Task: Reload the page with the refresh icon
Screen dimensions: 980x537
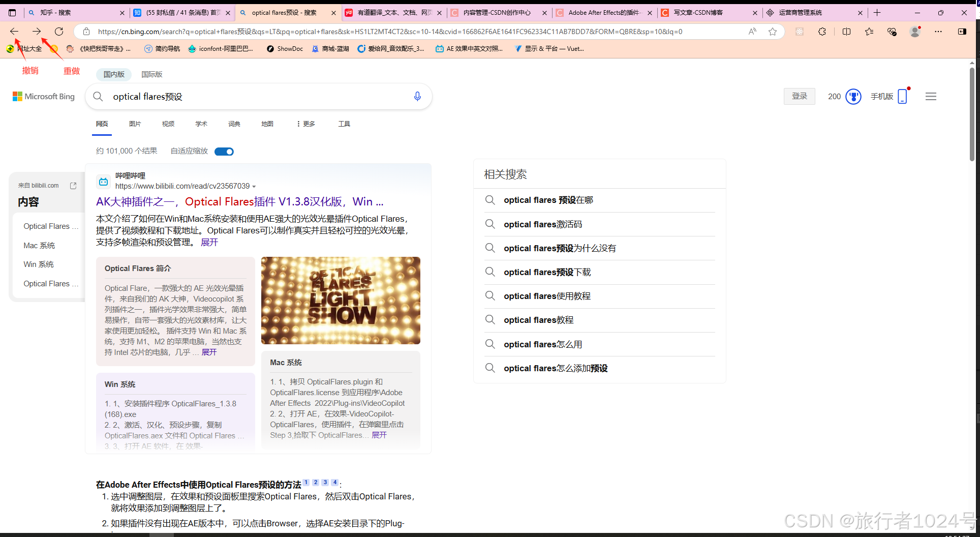Action: pyautogui.click(x=59, y=32)
